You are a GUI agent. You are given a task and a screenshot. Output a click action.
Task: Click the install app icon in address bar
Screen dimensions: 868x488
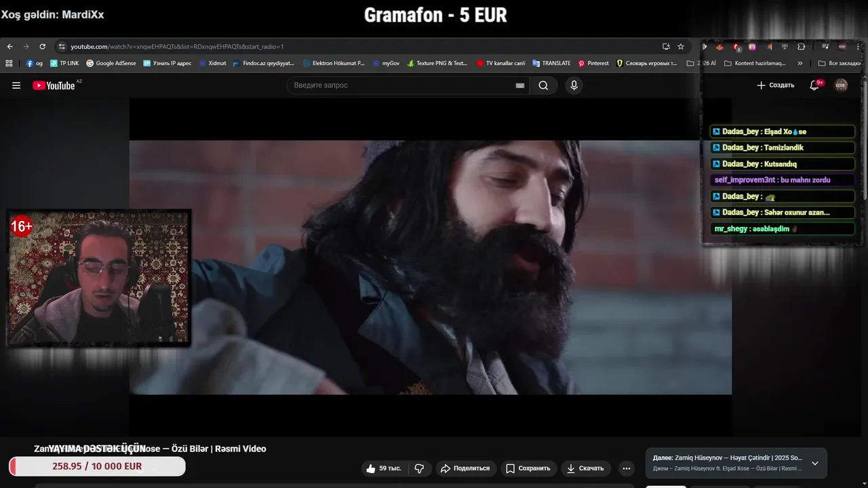(x=666, y=47)
